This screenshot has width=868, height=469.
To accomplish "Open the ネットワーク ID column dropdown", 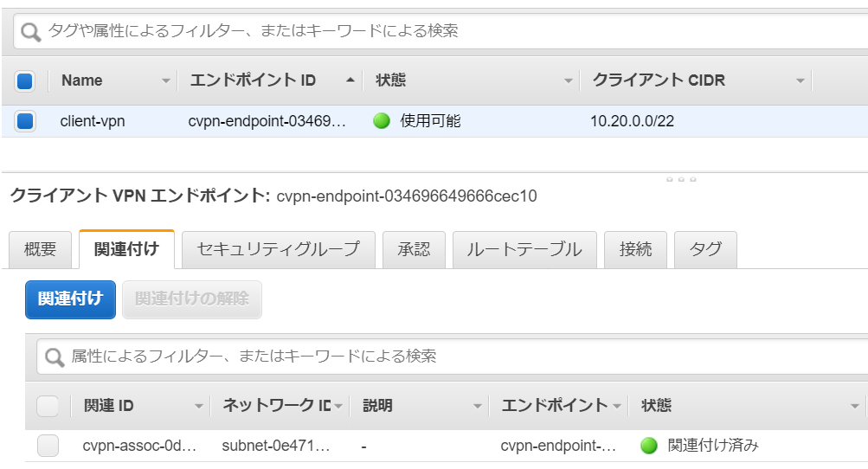I will pyautogui.click(x=338, y=407).
